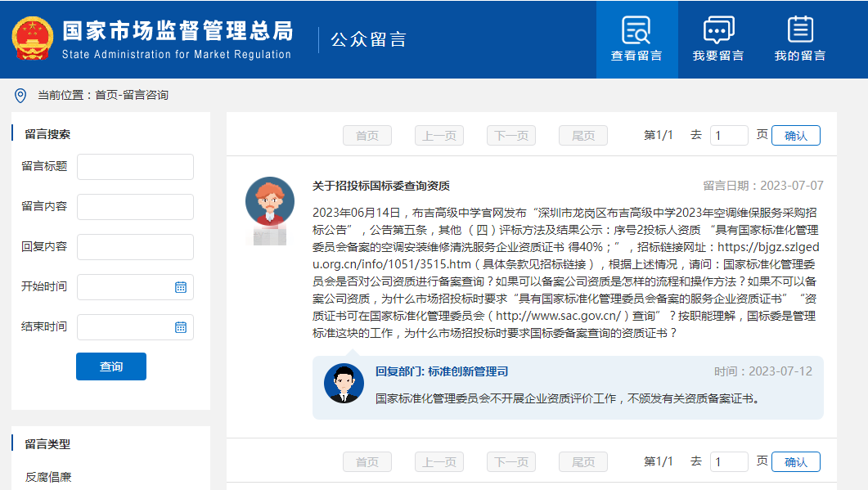Focus the 留言标题 input field
Image resolution: width=868 pixels, height=490 pixels.
click(x=136, y=167)
